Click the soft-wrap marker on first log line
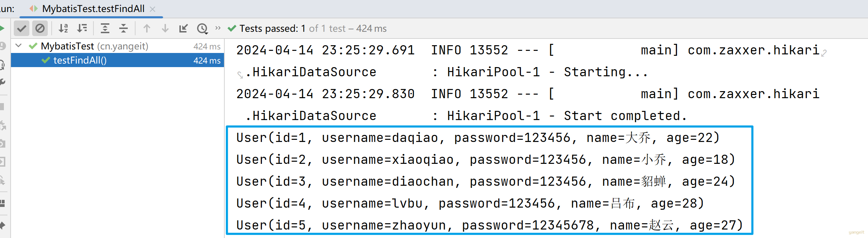Image resolution: width=868 pixels, height=238 pixels. [824, 53]
